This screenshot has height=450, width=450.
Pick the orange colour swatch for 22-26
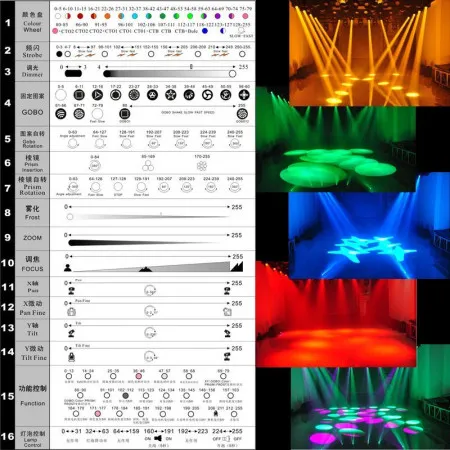click(107, 16)
